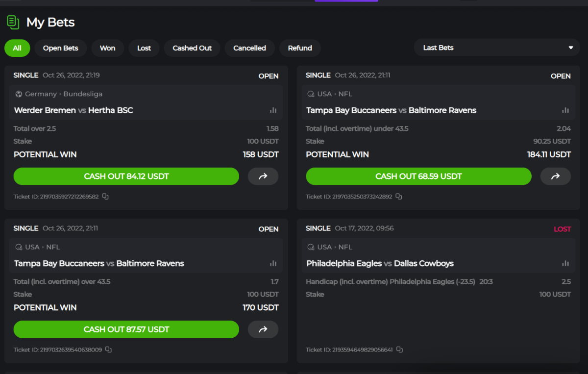Filter bets by Won
Screen dimensions: 588x374
tap(107, 48)
